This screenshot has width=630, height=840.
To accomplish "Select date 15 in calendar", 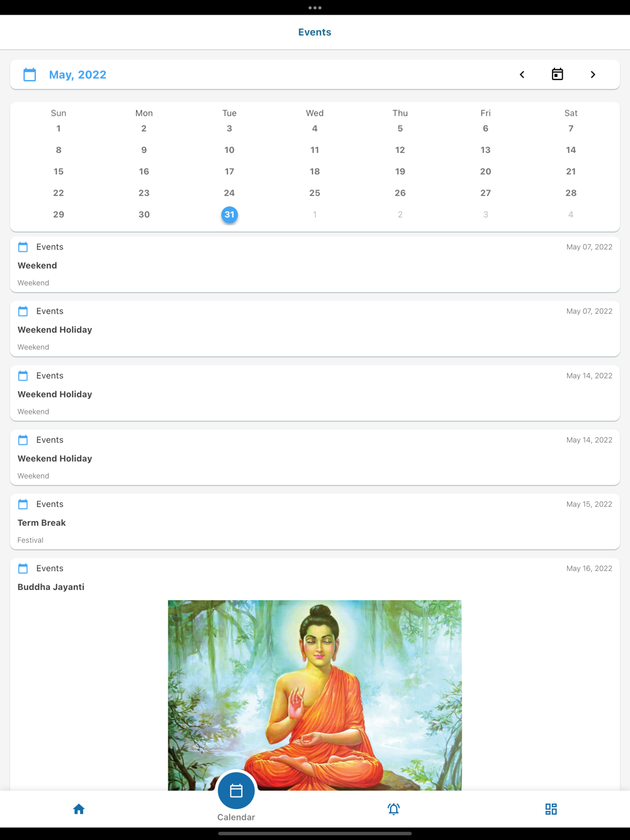I will pyautogui.click(x=59, y=171).
